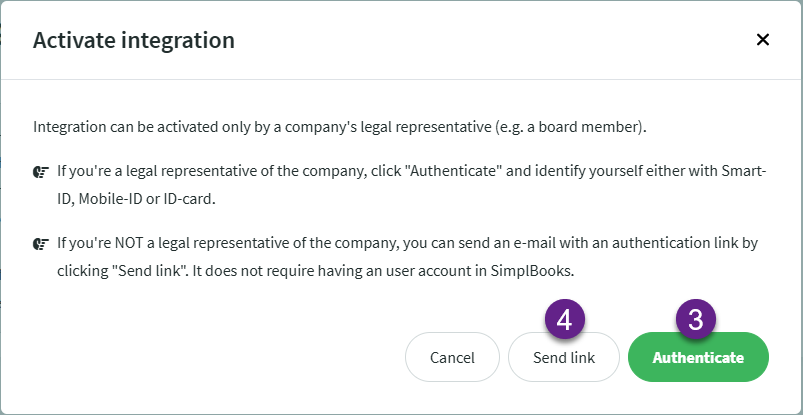
Task: Click the purple step 4 badge
Action: [x=564, y=319]
